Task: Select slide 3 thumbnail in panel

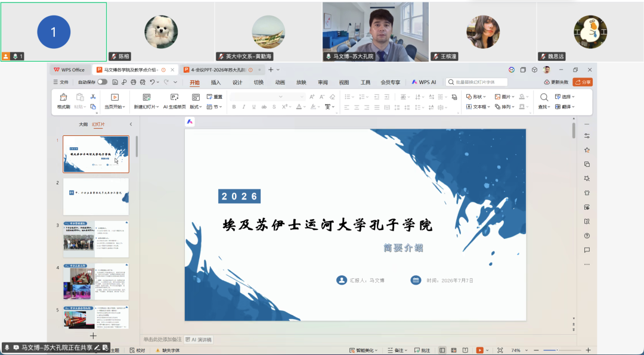Action: [x=95, y=239]
